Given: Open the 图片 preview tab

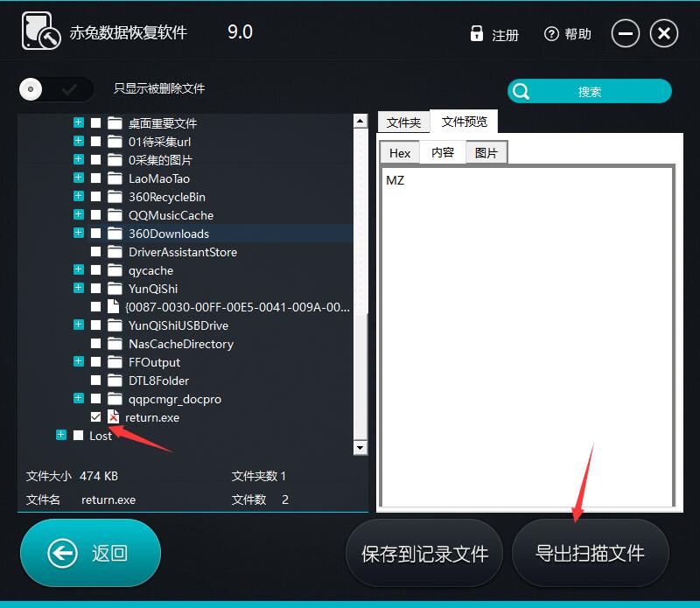Looking at the screenshot, I should (486, 152).
